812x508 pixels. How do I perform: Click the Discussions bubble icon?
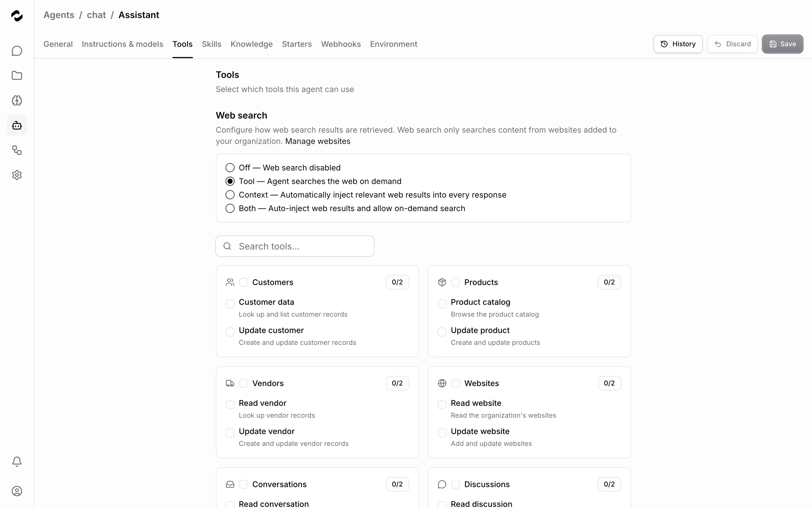[x=442, y=485]
